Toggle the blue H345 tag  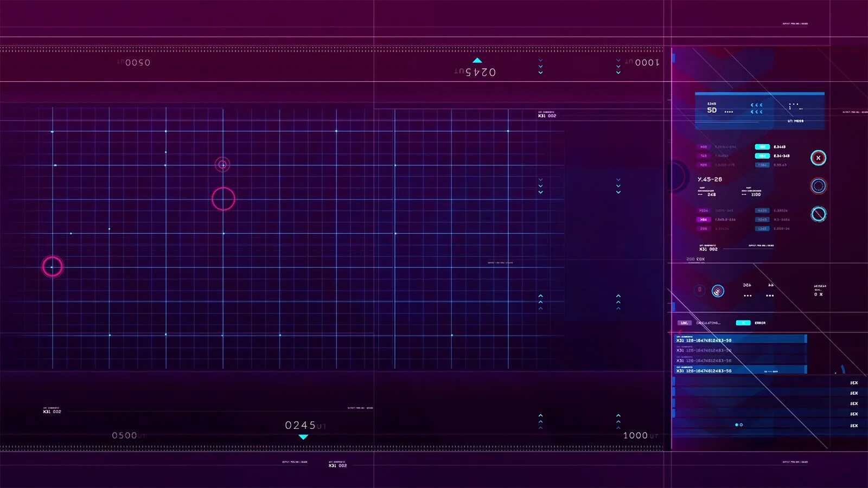[762, 220]
